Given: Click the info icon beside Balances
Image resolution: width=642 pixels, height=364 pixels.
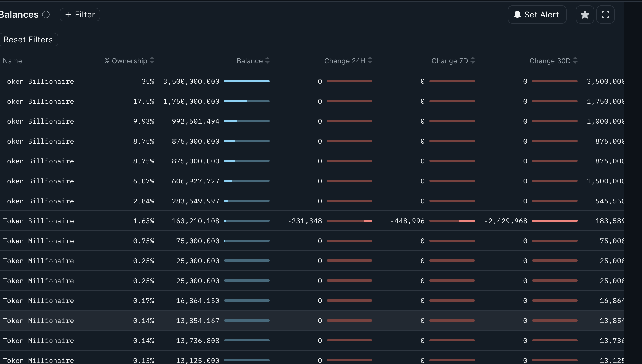Looking at the screenshot, I should pos(46,15).
